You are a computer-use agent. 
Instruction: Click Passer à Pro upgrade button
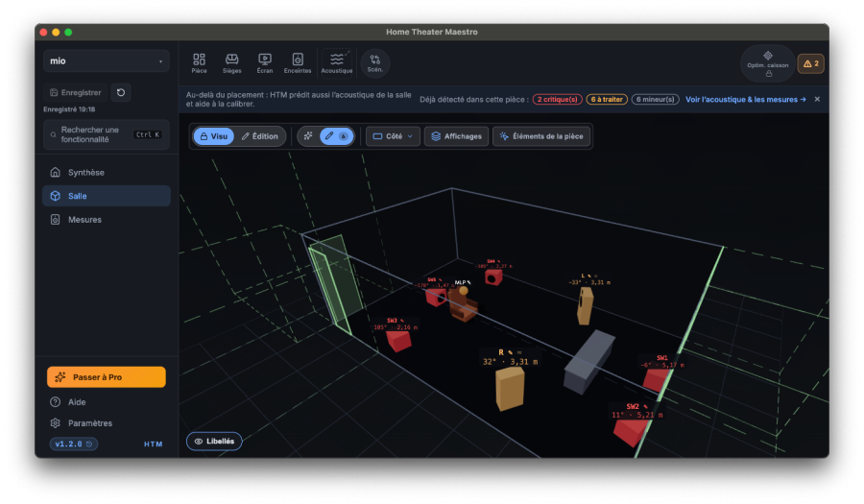tap(107, 377)
